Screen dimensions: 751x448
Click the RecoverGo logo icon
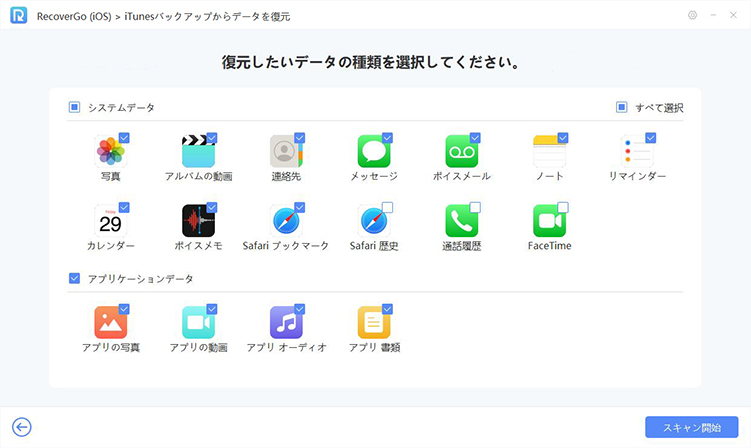(19, 16)
